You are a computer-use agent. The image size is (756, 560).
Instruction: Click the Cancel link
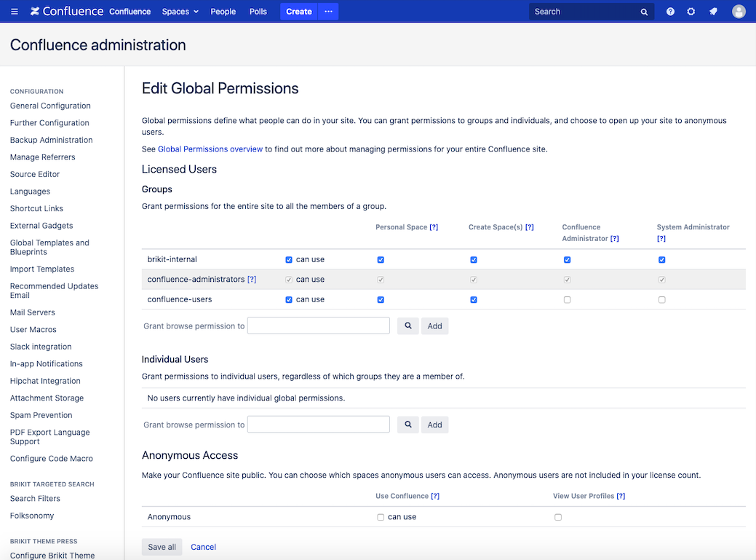click(x=204, y=547)
